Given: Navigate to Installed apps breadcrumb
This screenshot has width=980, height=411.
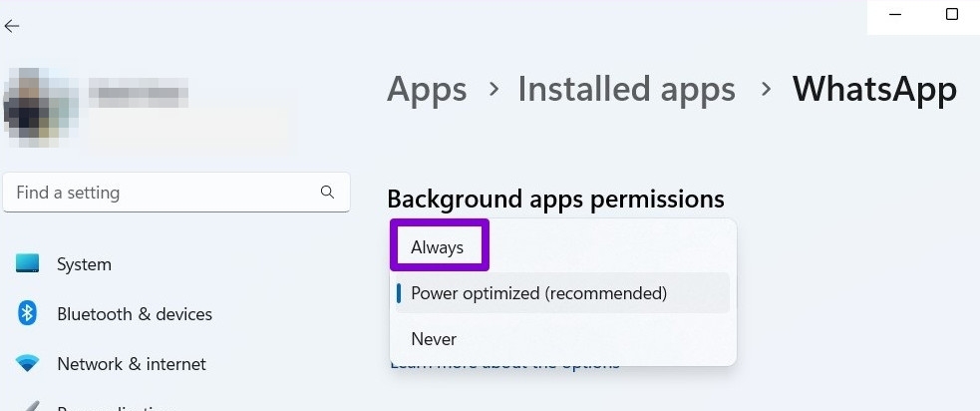Looking at the screenshot, I should [x=626, y=89].
